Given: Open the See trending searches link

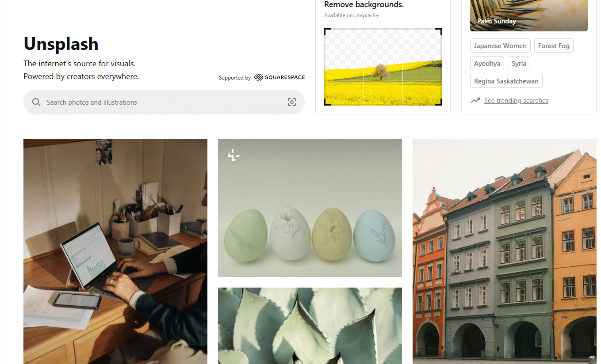Looking at the screenshot, I should [x=516, y=101].
